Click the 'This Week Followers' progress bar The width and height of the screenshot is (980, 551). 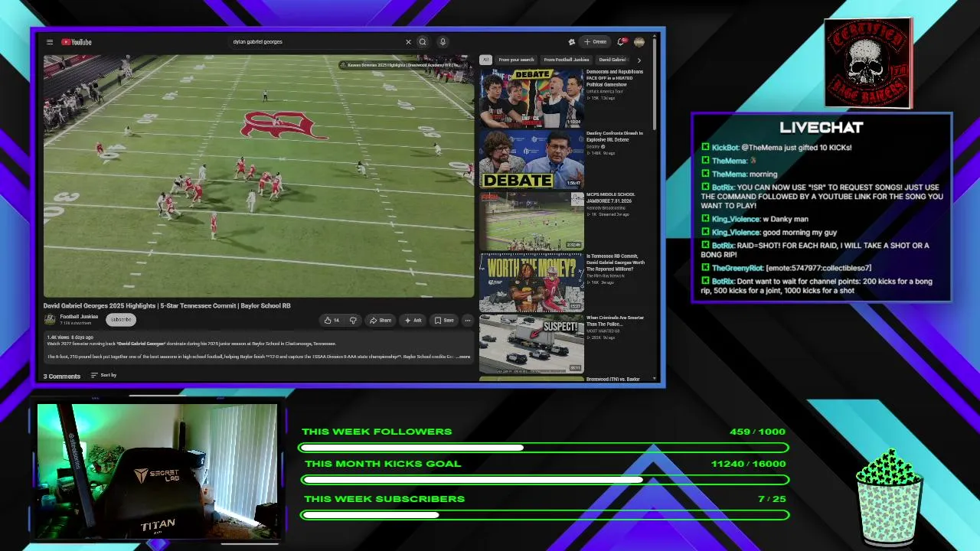(x=544, y=448)
